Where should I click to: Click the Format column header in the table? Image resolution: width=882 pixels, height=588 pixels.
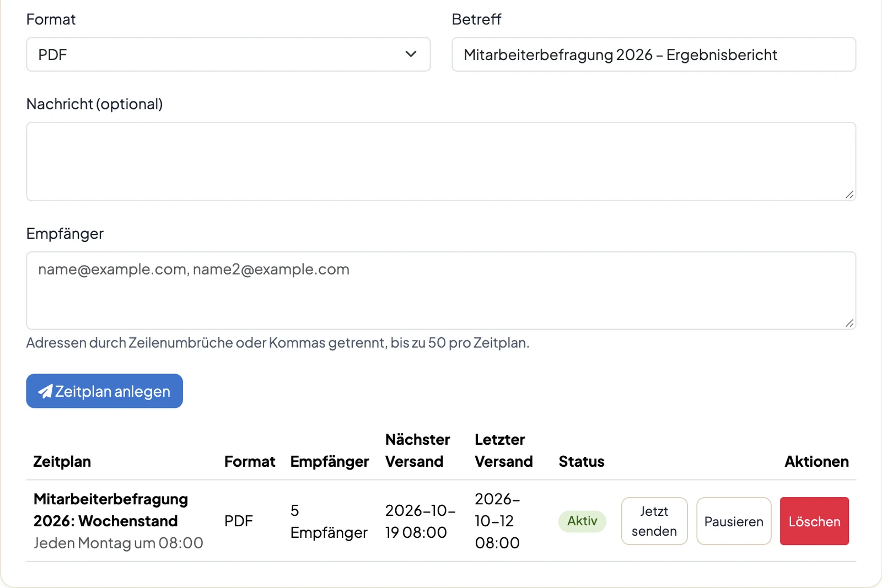tap(250, 462)
